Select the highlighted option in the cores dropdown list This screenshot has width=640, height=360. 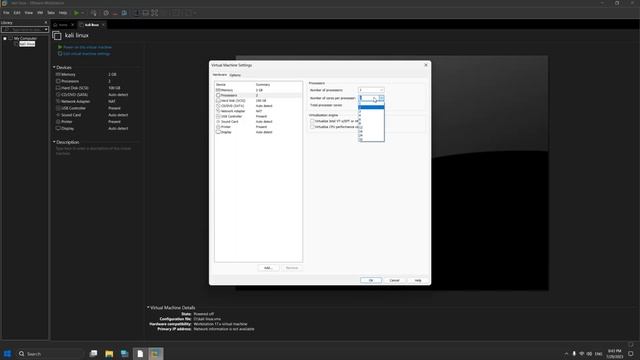371,107
